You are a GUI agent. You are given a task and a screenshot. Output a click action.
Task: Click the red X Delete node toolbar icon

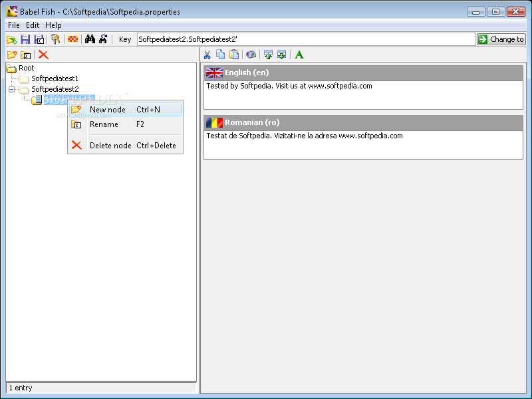(x=43, y=55)
